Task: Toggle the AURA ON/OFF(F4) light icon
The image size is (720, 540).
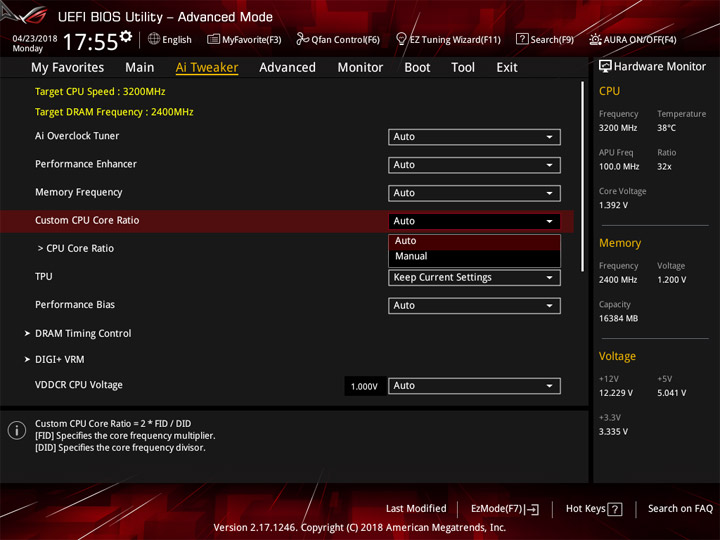Action: pos(595,39)
